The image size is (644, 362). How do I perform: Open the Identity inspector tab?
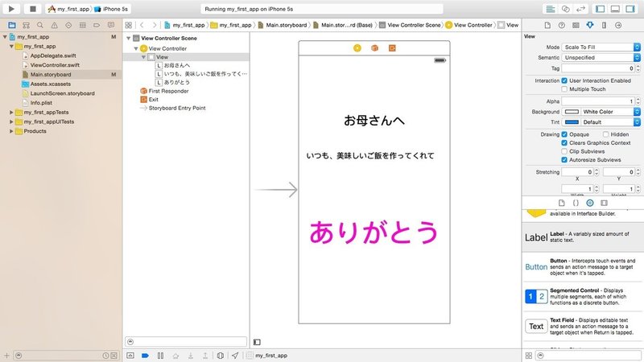point(576,25)
